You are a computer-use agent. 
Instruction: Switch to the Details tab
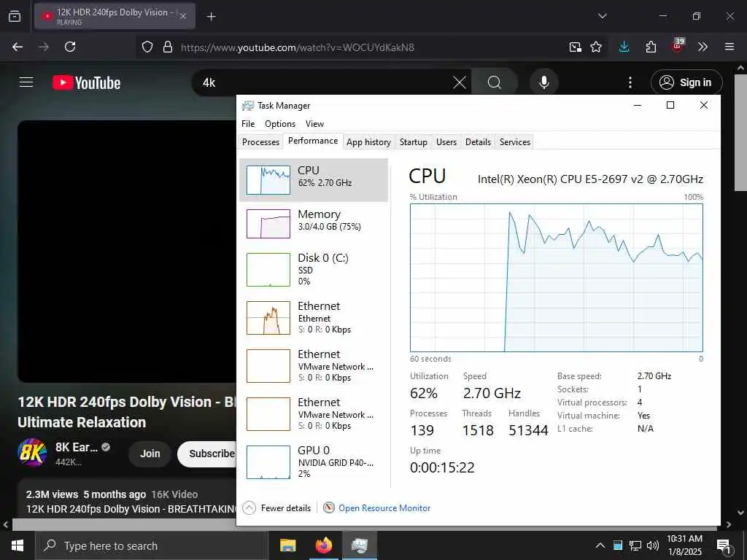478,142
